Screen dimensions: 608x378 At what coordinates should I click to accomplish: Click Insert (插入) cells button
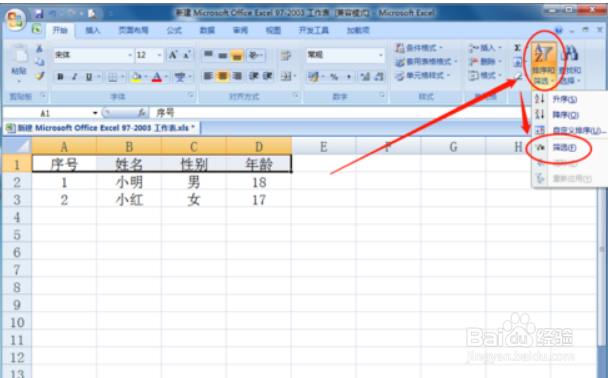coord(485,48)
